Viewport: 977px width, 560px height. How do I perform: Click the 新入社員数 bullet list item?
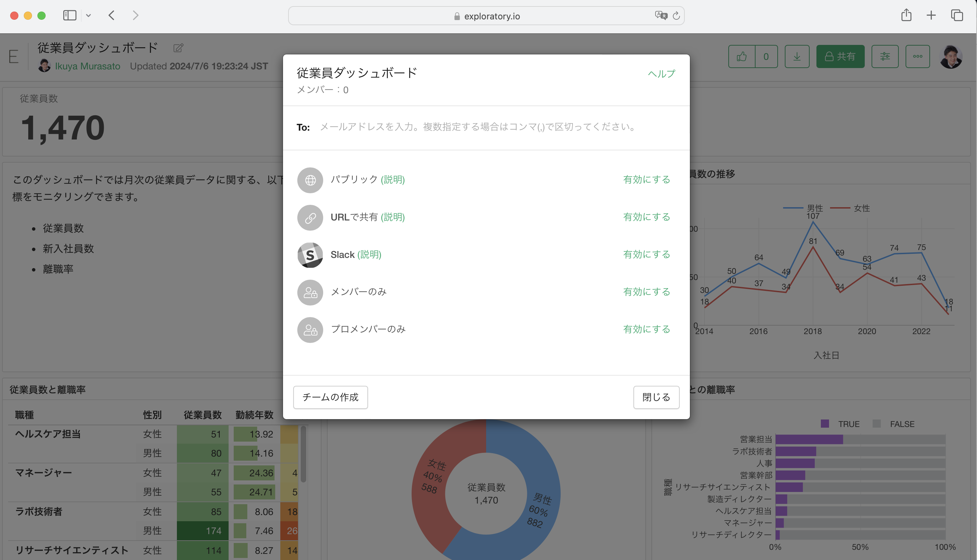(x=68, y=248)
